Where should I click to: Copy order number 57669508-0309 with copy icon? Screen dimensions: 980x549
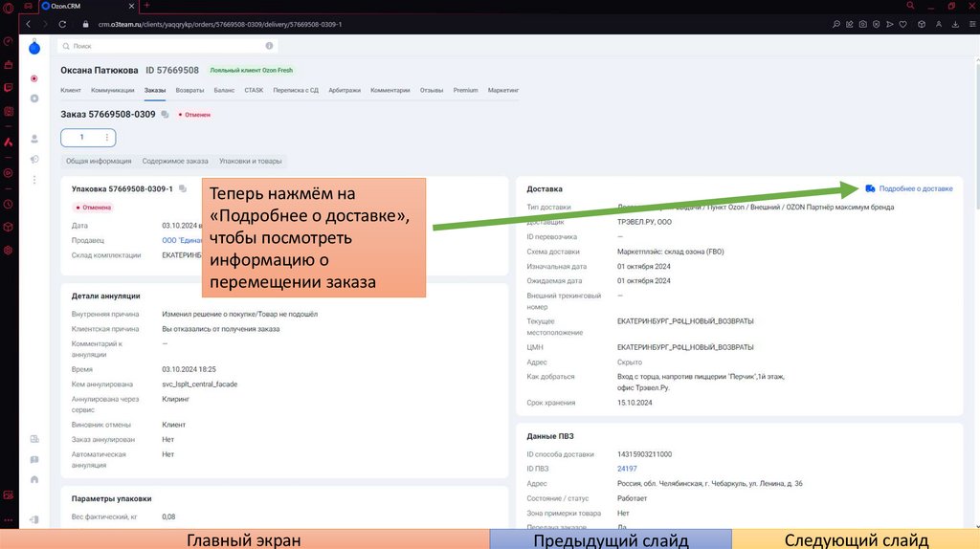(165, 115)
